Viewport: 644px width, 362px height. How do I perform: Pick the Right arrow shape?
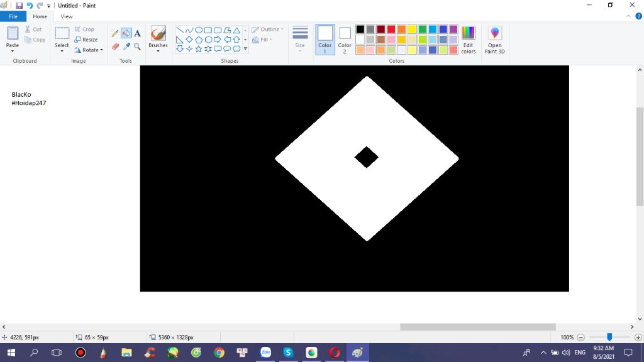pyautogui.click(x=217, y=40)
